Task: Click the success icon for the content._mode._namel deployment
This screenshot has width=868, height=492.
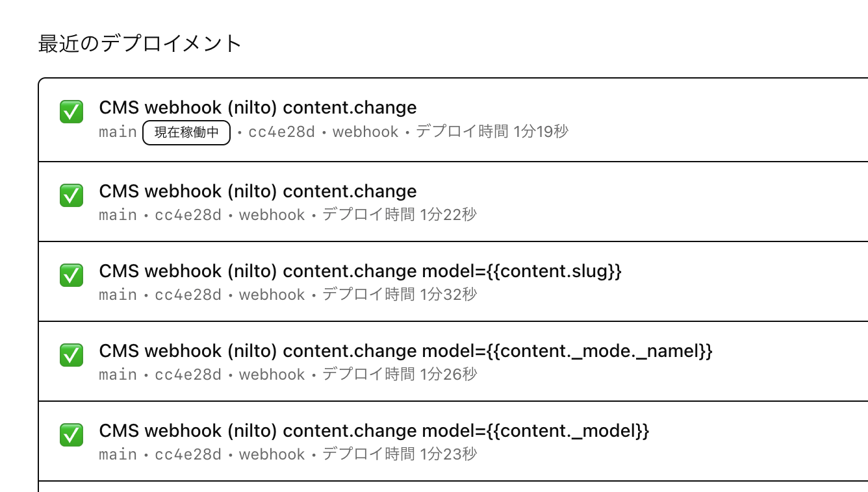Action: point(71,355)
